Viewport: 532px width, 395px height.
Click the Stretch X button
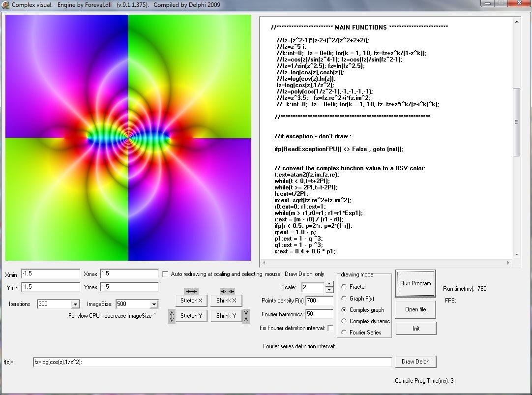click(191, 301)
